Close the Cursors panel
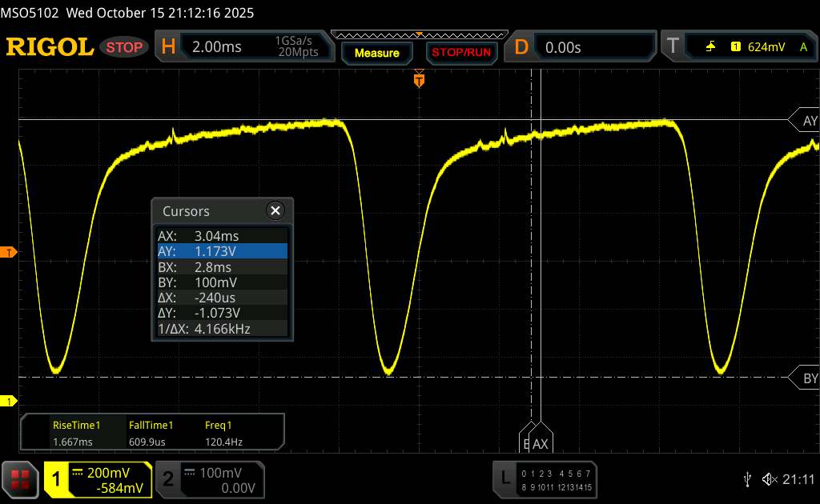Image resolution: width=820 pixels, height=504 pixels. pyautogui.click(x=275, y=210)
